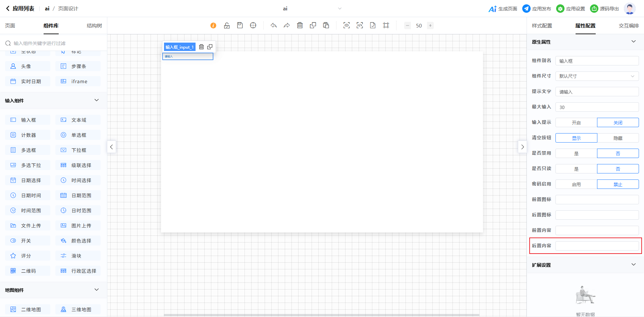Click the orange info icon in the toolbar
Screen dimensions: 644x317
213,25
